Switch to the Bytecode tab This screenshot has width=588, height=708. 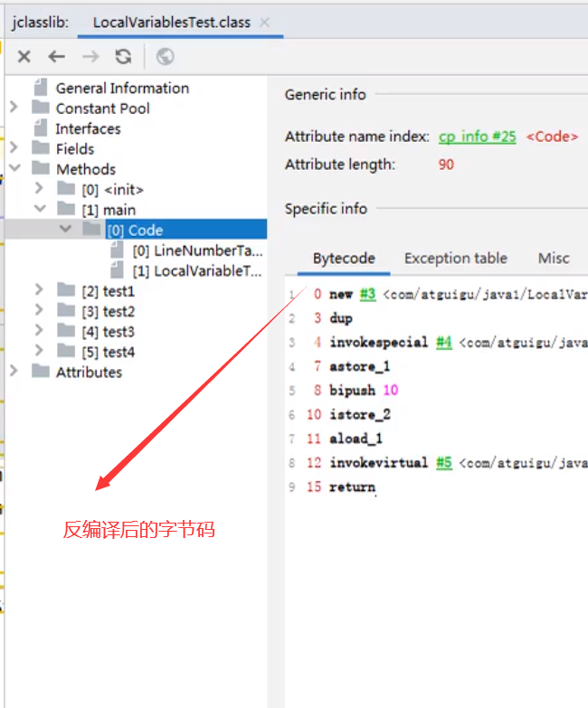tap(344, 259)
